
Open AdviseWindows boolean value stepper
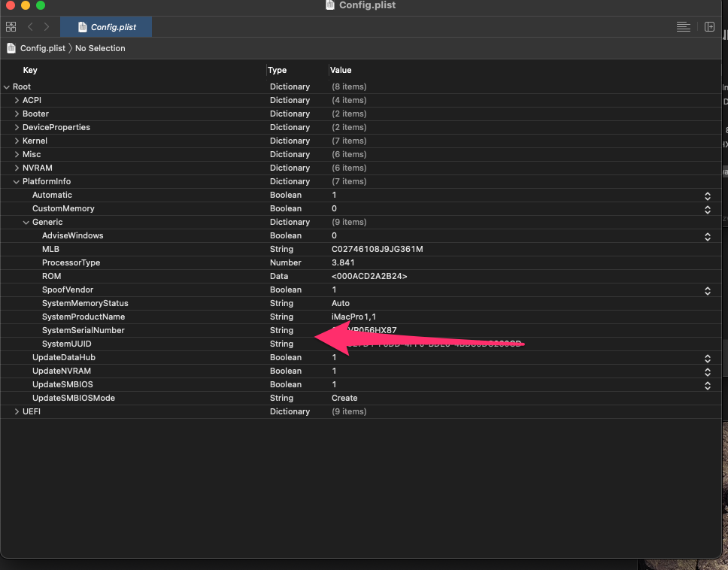pyautogui.click(x=708, y=237)
